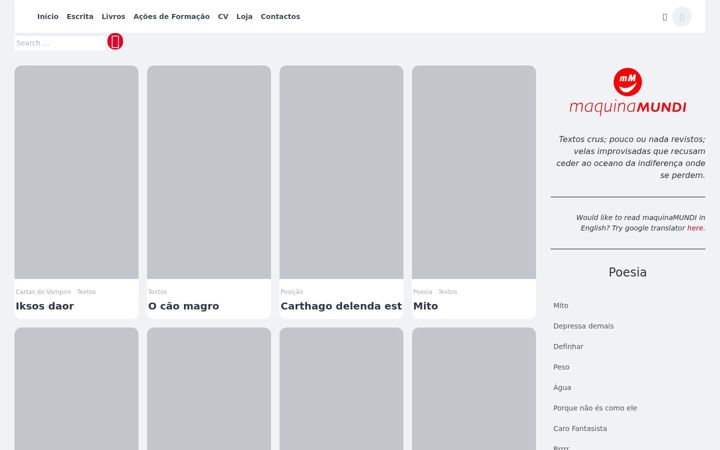Follow the 'here' google translator link
720x450 pixels.
695,228
